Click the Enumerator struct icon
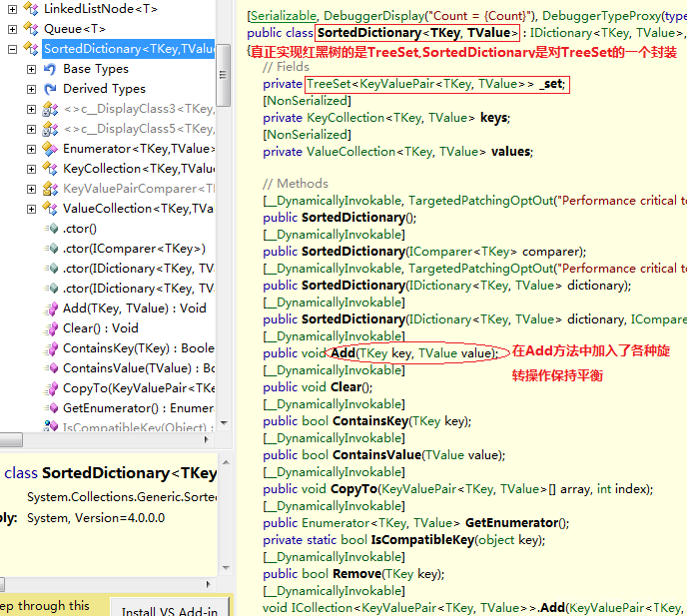Screen dimensions: 687x616 click(50, 149)
